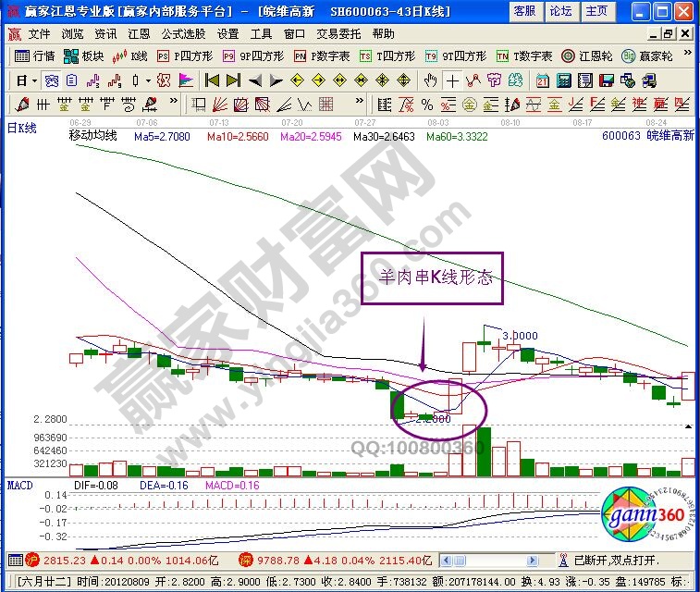
Task: Open the P四方形 square tool
Action: pyautogui.click(x=183, y=56)
